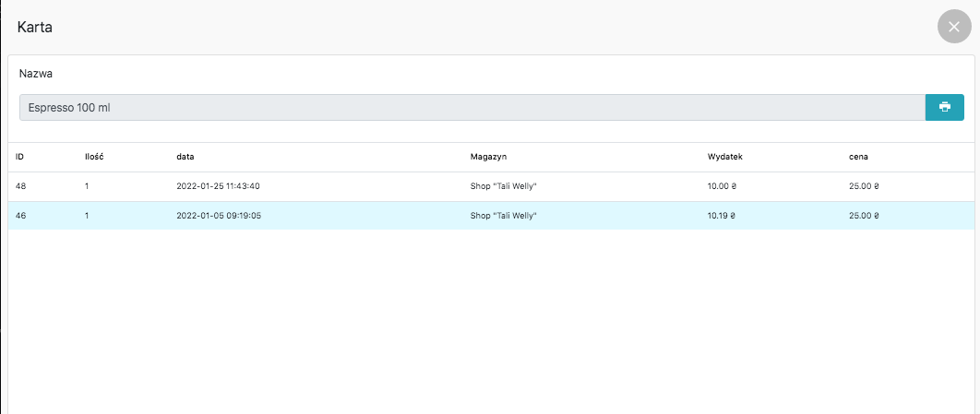The width and height of the screenshot is (980, 414).
Task: Click the Shop name in the first row
Action: [x=503, y=186]
